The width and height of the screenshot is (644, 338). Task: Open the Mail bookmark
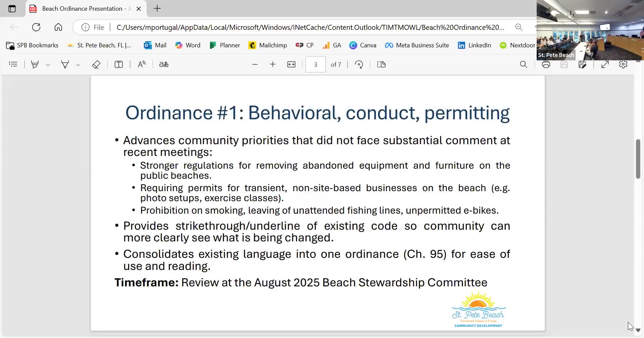(155, 45)
